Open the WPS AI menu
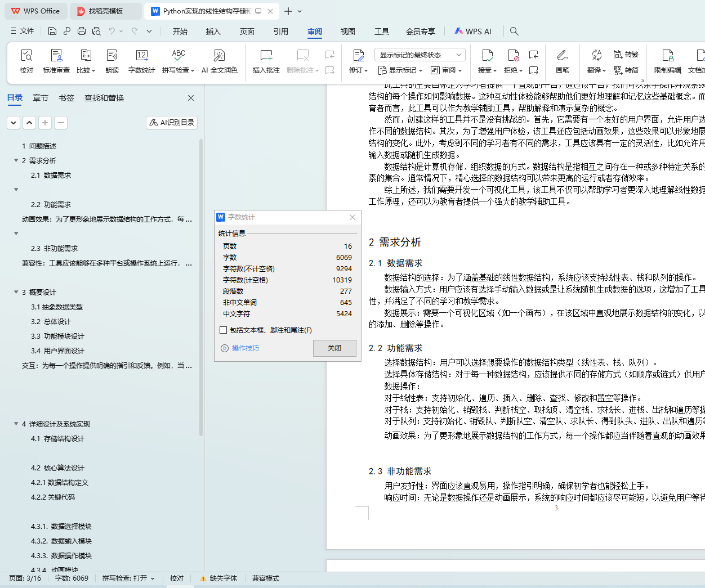The width and height of the screenshot is (705, 588). pyautogui.click(x=473, y=32)
